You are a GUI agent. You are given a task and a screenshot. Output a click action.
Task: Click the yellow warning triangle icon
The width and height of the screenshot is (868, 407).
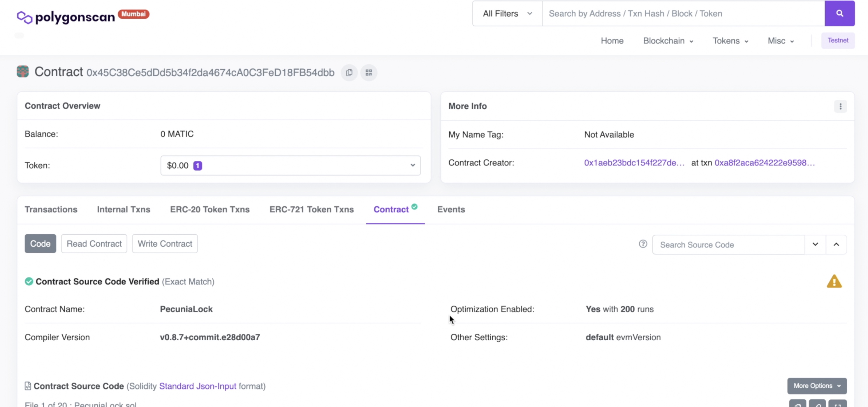tap(834, 282)
